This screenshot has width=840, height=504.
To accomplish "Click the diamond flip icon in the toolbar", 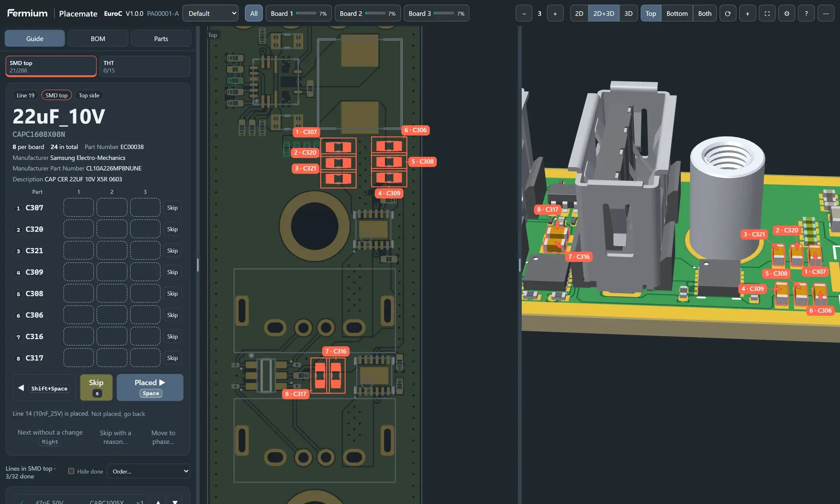I will tap(747, 14).
